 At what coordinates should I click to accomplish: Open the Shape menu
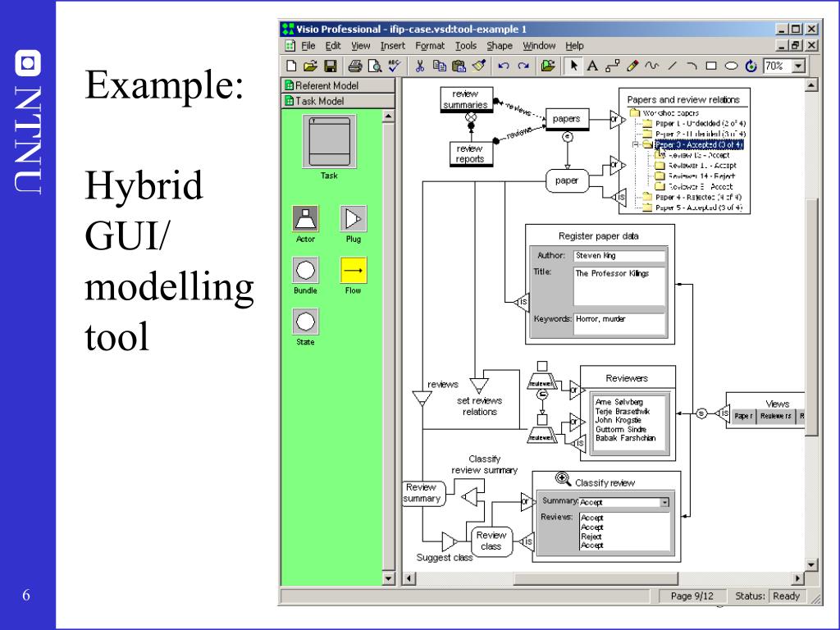pyautogui.click(x=500, y=46)
